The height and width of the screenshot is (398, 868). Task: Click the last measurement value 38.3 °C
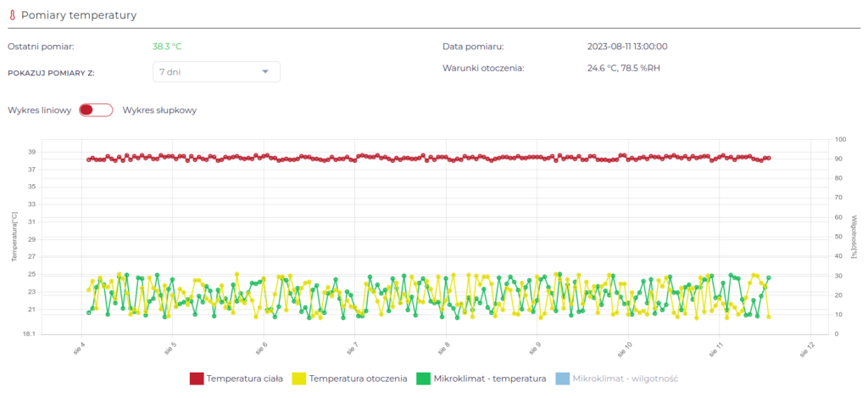[x=167, y=47]
